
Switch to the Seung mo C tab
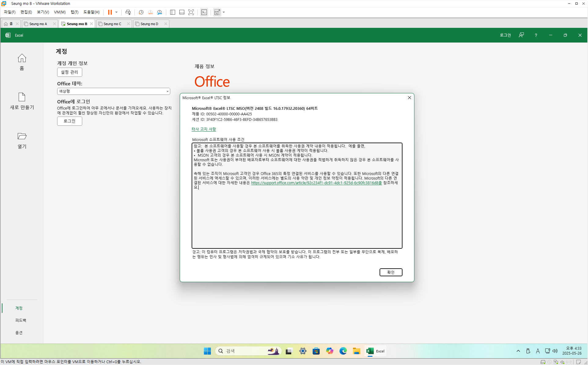click(x=112, y=24)
